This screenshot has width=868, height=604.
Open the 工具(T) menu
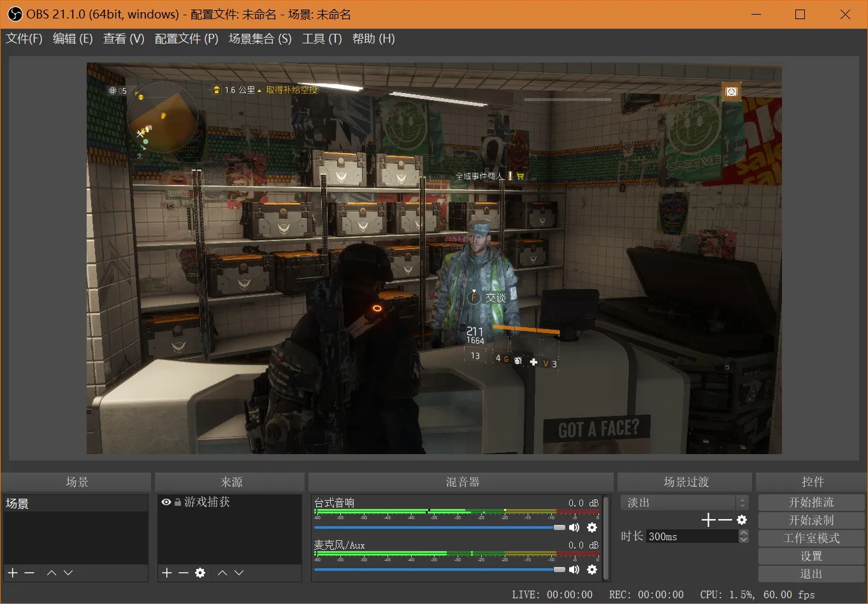tap(322, 39)
